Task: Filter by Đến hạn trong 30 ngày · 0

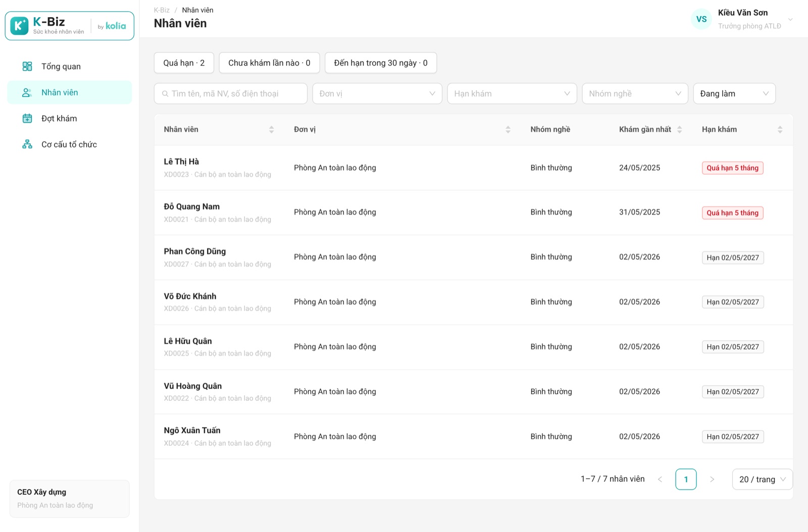Action: (381, 63)
